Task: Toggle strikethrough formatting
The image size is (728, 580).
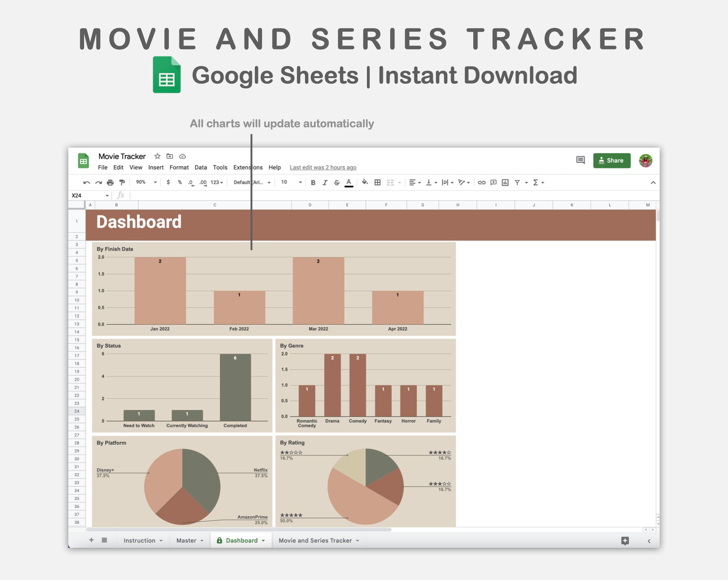Action: point(337,182)
